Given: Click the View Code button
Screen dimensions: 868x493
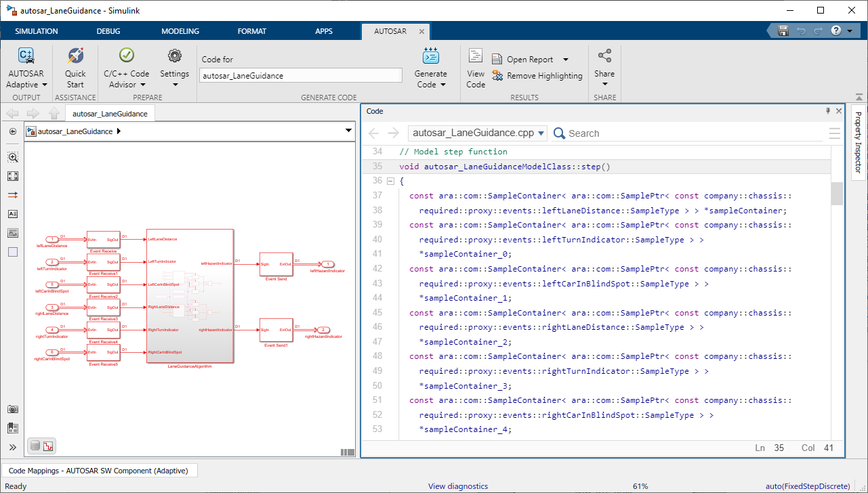Looking at the screenshot, I should [x=476, y=68].
